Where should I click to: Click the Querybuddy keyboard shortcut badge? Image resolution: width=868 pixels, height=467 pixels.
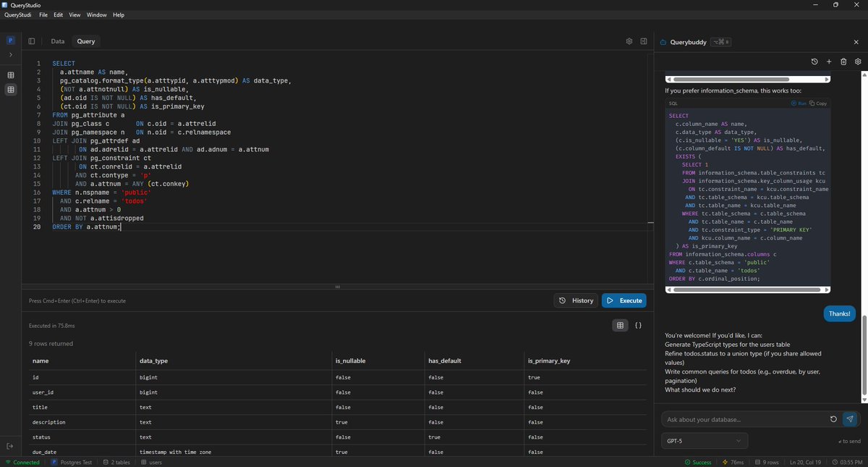click(720, 42)
